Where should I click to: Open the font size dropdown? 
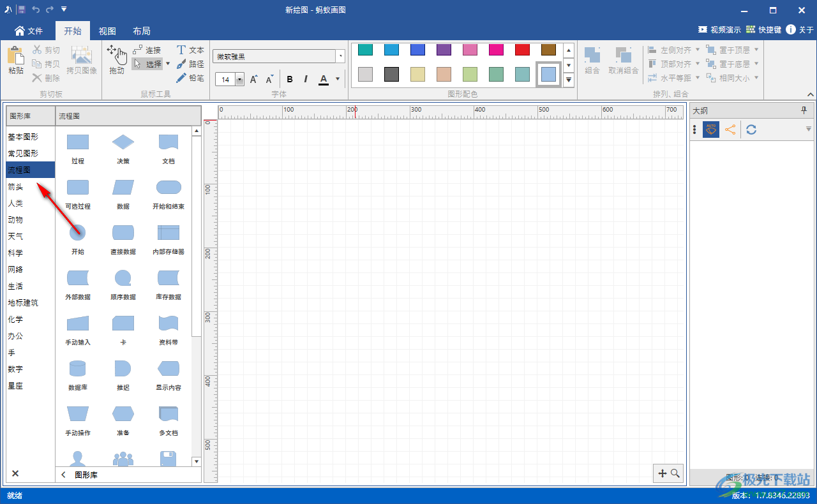240,80
